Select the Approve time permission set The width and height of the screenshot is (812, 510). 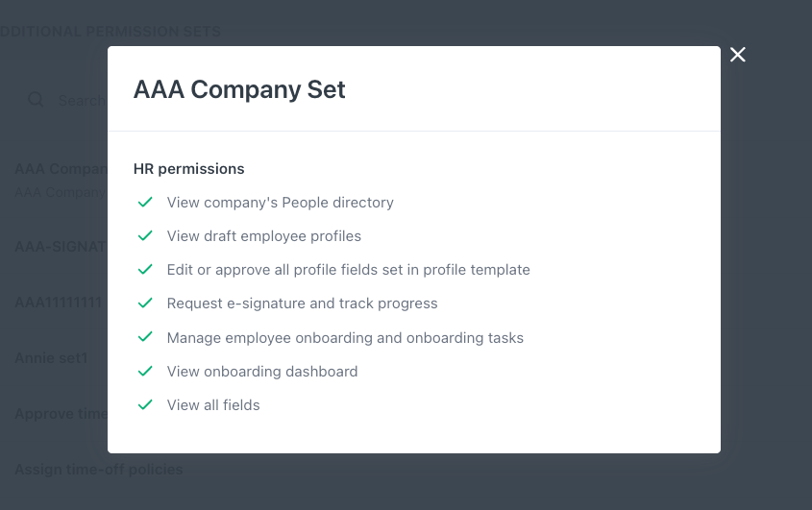[61, 414]
